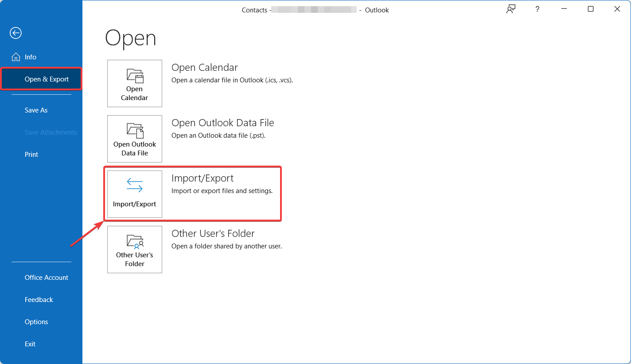
Task: Click the feedback person icon in title bar
Action: [x=511, y=9]
